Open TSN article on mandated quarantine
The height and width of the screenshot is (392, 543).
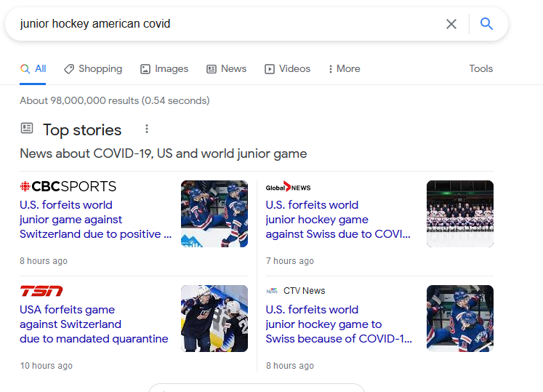pos(94,324)
